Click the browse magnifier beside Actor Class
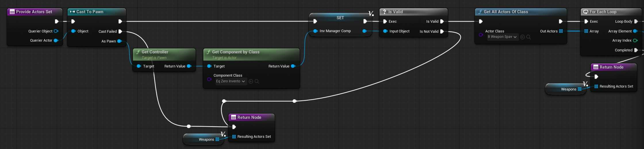Viewport: 644px width, 149px height. (x=528, y=37)
